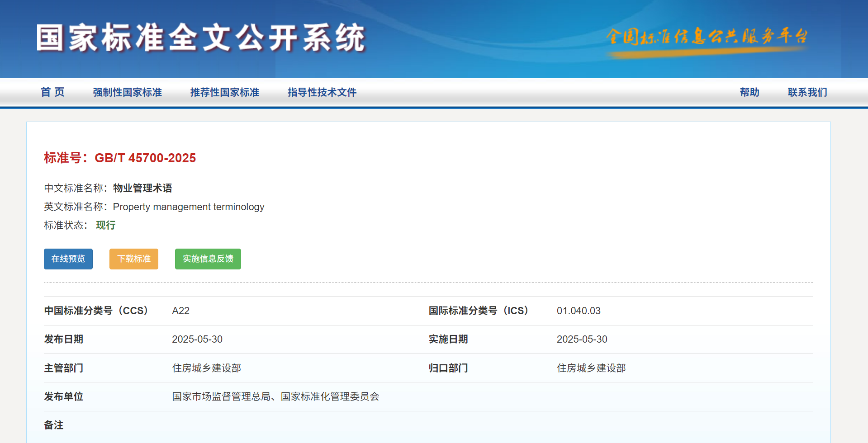Click the ICS value 01.040.03

(578, 311)
